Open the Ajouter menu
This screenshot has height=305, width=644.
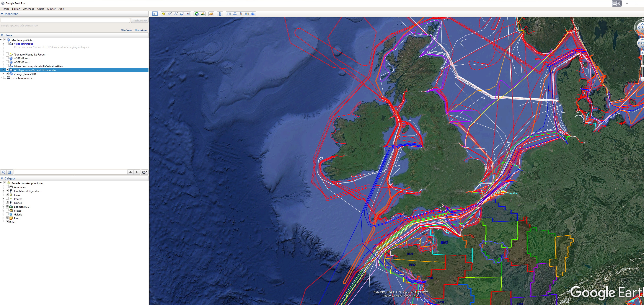tap(51, 9)
